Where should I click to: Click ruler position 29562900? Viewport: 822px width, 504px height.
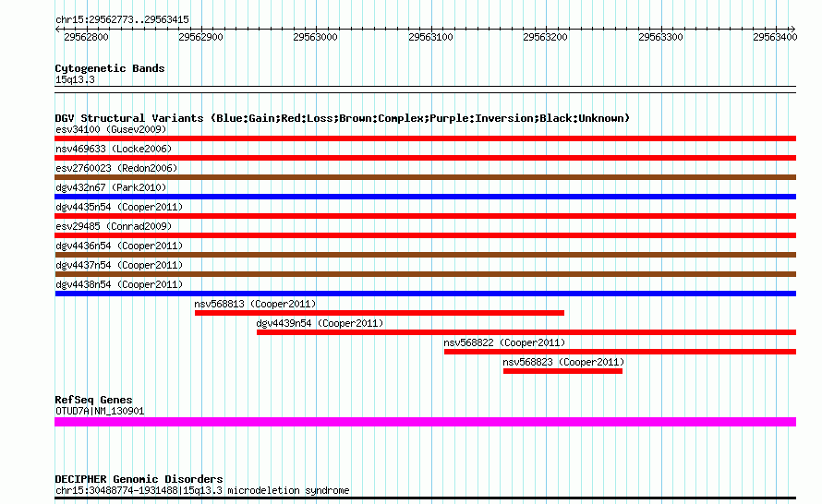(200, 37)
